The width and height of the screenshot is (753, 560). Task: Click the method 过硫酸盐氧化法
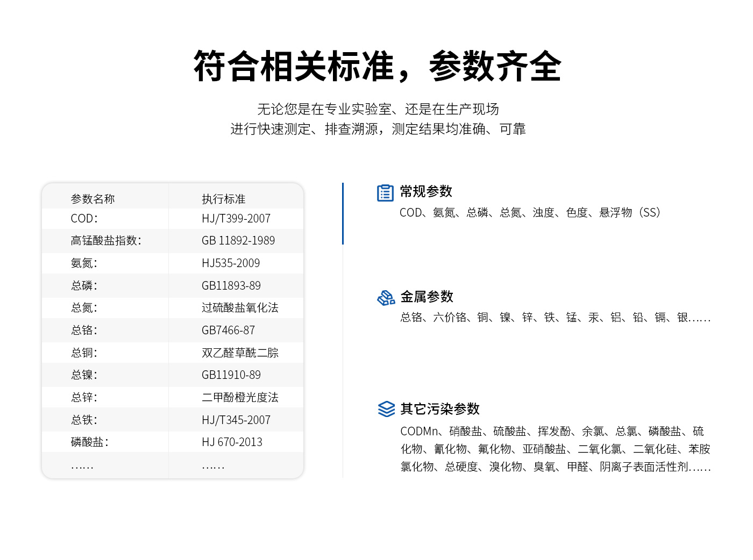coord(240,308)
